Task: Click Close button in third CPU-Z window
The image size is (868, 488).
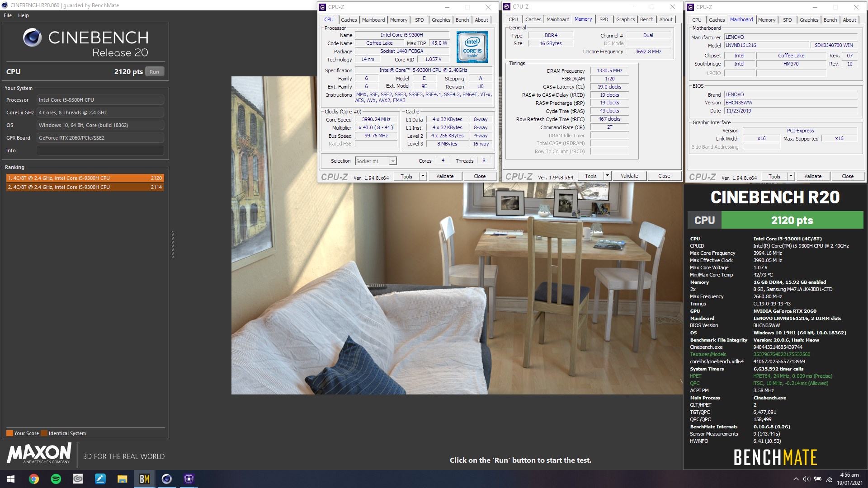Action: [x=848, y=177]
